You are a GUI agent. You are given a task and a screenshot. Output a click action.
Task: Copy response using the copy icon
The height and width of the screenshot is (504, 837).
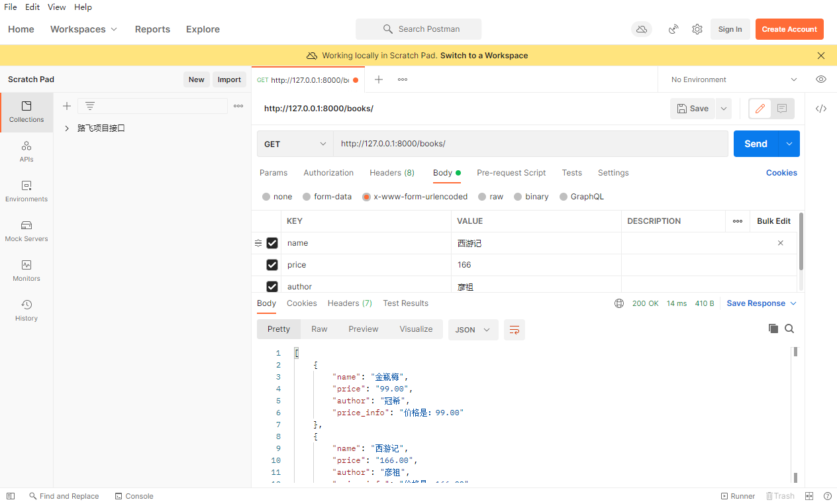tap(773, 328)
